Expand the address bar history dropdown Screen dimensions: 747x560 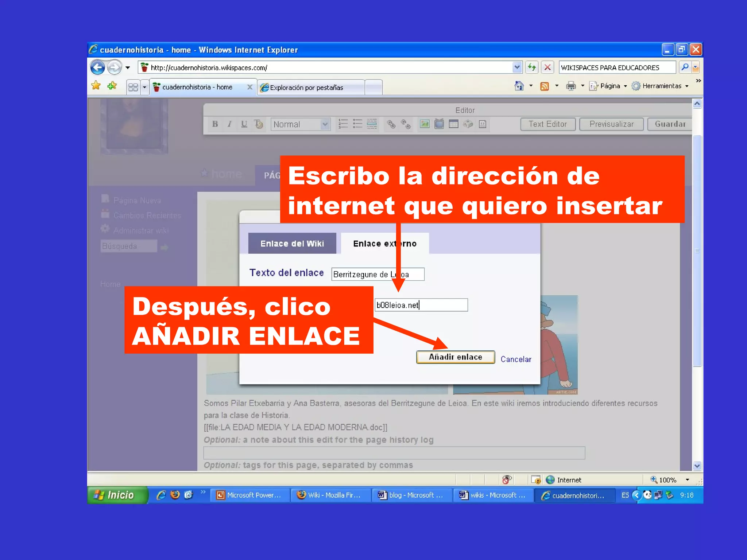coord(517,67)
